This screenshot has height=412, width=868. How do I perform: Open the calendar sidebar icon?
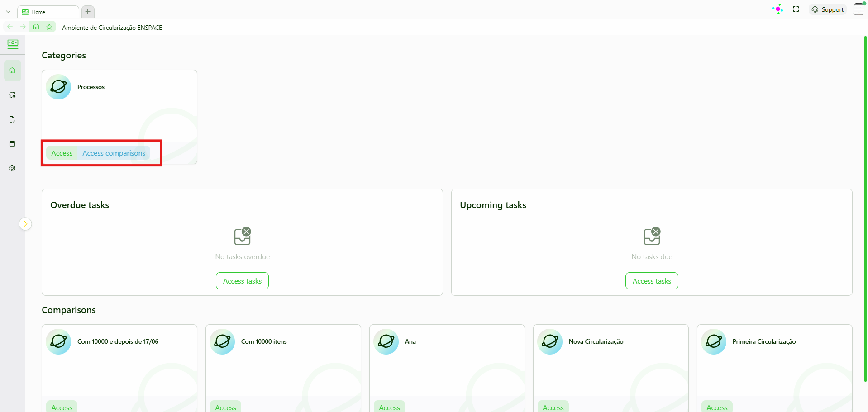[x=13, y=144]
